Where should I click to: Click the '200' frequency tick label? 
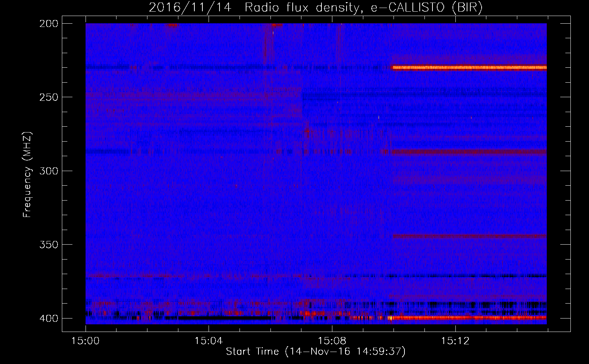point(48,24)
